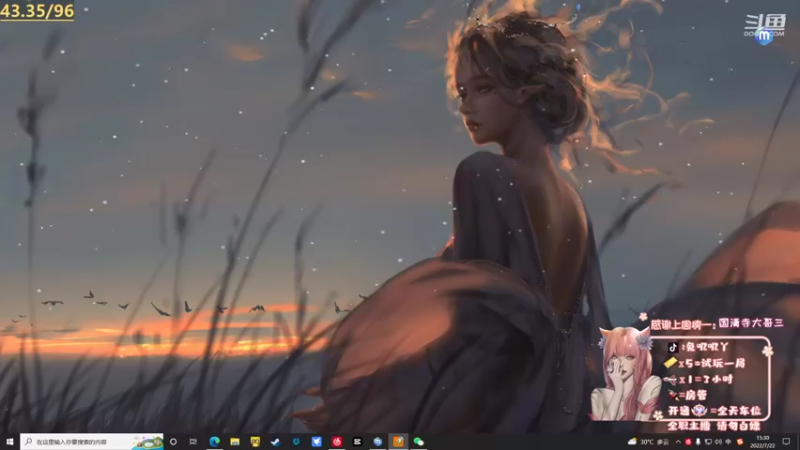Click the orange Sogou tray icon

click(x=740, y=442)
